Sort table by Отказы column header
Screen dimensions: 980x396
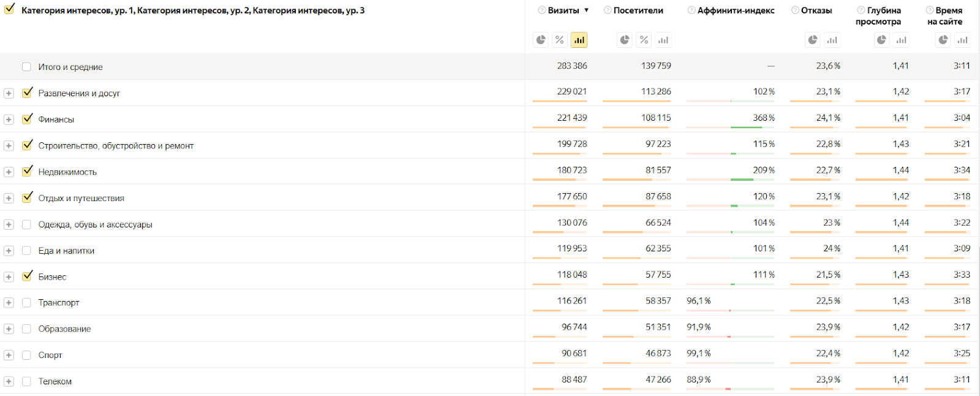click(x=816, y=10)
